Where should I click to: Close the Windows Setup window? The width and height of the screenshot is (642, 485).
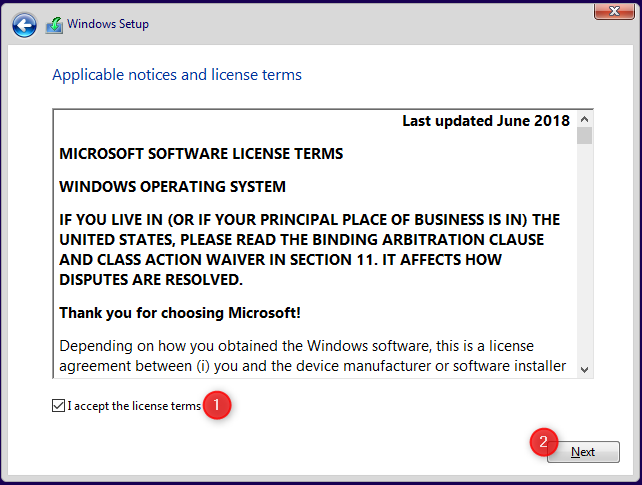point(614,11)
